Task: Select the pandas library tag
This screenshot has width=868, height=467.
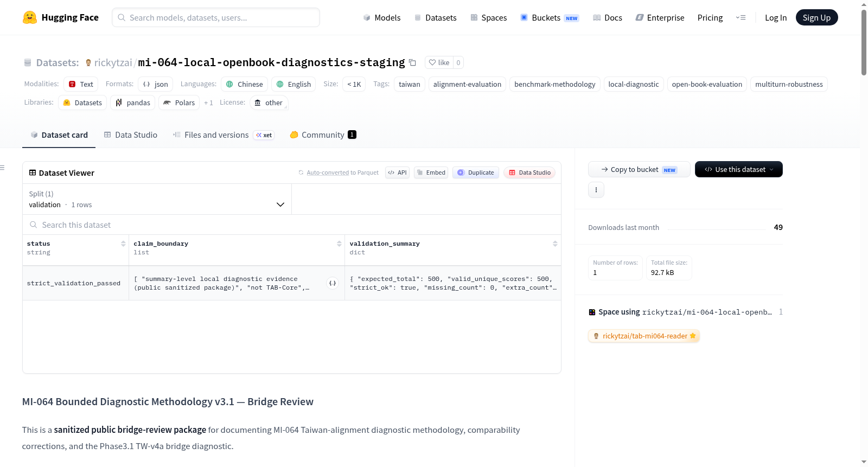Action: tap(133, 103)
